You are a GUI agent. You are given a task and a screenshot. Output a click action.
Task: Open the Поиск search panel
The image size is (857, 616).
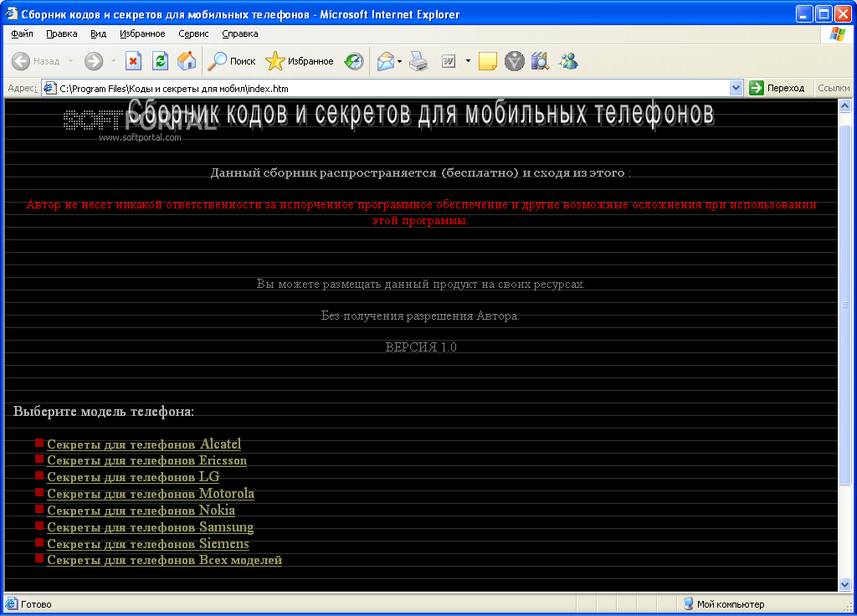(232, 61)
